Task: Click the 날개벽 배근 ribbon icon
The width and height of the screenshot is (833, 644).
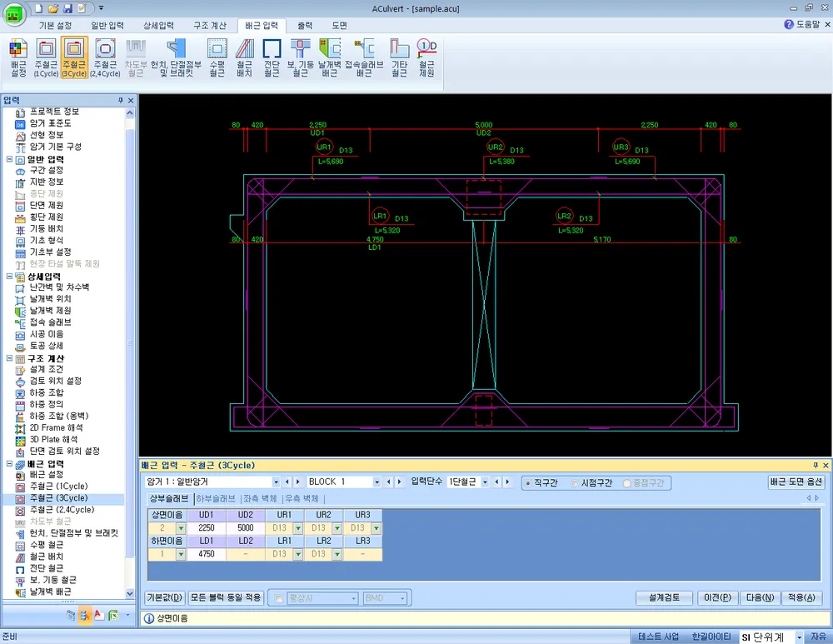Action: point(329,58)
